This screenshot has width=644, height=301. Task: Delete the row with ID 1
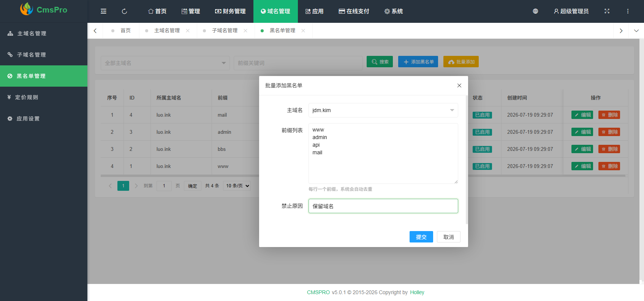609,166
